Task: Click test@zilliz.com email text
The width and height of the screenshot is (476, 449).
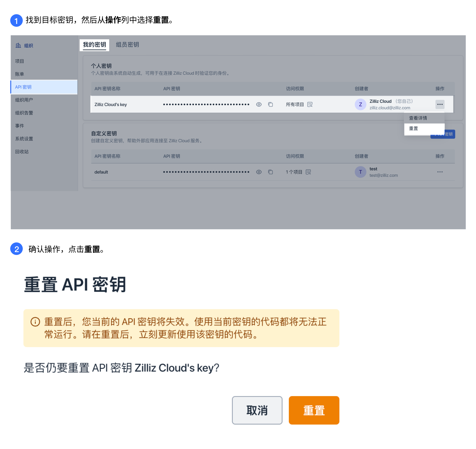Action: 383,175
